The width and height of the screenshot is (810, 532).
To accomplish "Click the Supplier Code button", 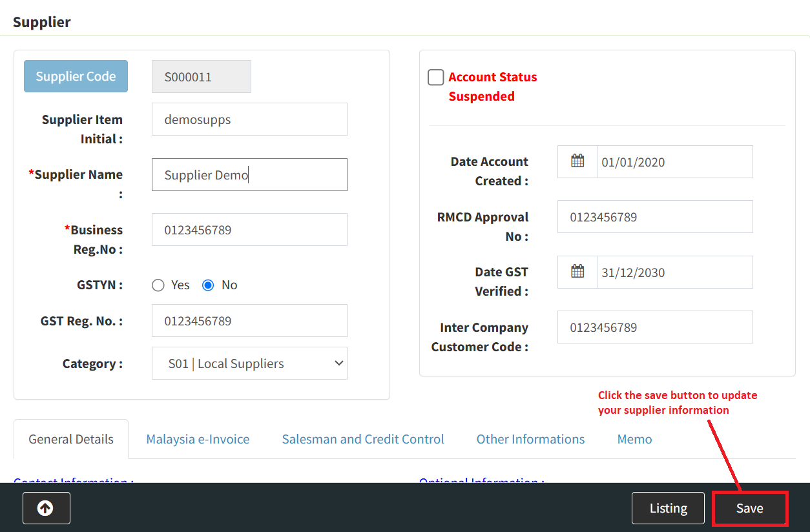I will coord(76,76).
